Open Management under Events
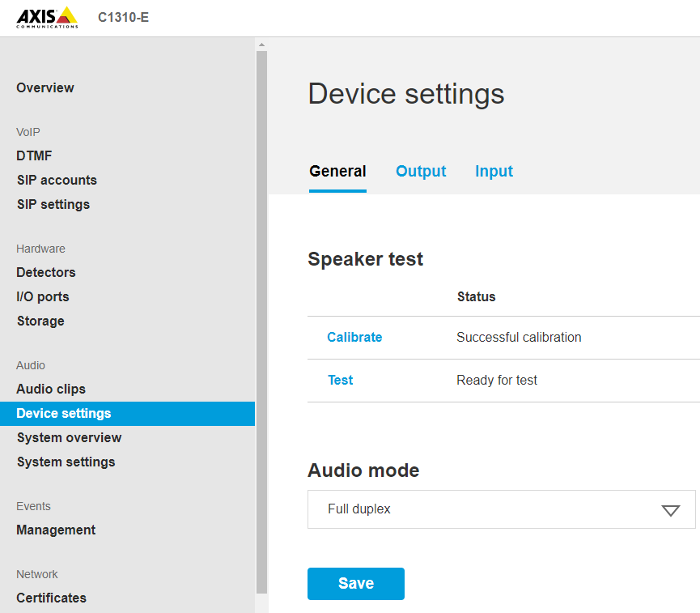Screen dimensions: 700x613 point(55,530)
